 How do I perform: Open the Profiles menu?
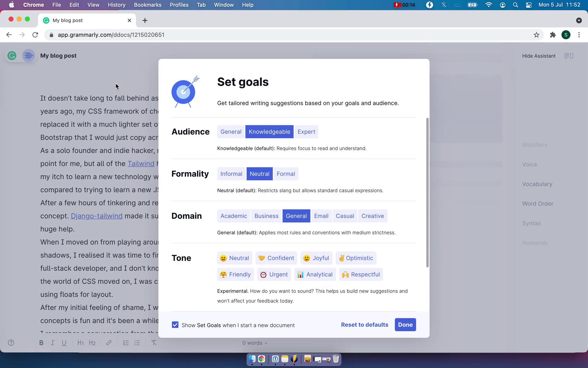point(179,5)
